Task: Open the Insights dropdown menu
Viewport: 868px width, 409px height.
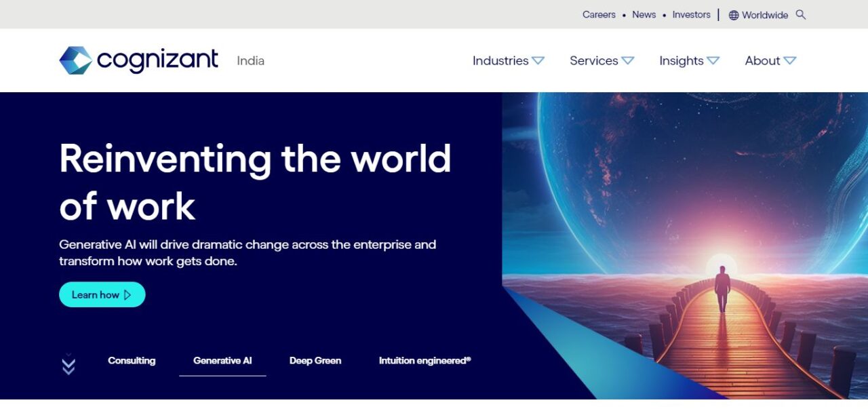Action: [689, 60]
